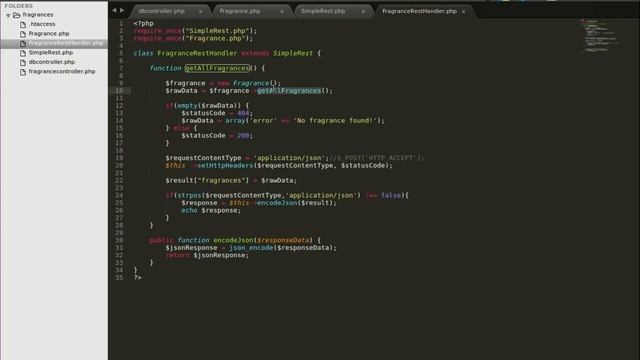
Task: Go to previous tab with left arrow
Action: pos(114,10)
